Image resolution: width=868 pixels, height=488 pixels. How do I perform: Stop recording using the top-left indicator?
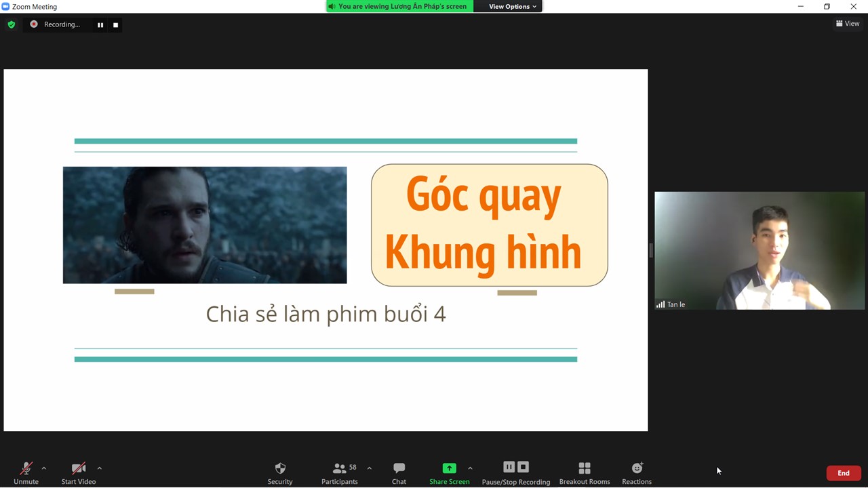point(115,25)
